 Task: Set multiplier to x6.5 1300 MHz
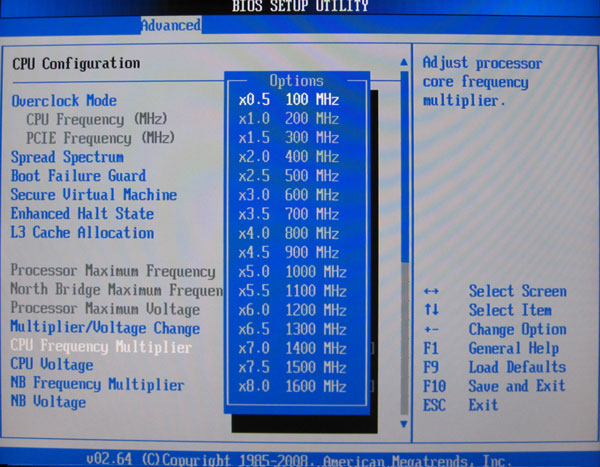point(293,329)
